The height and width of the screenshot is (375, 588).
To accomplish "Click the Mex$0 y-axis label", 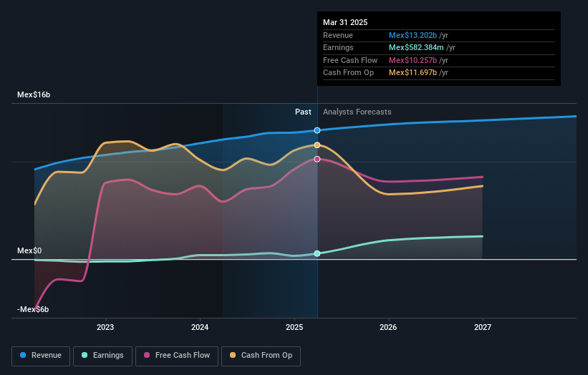I will click(x=29, y=250).
